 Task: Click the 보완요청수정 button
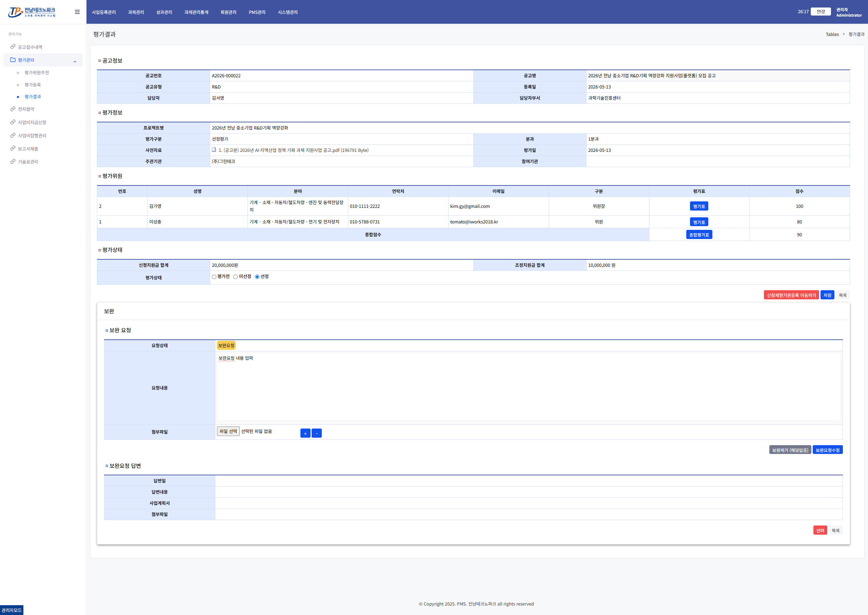click(827, 450)
